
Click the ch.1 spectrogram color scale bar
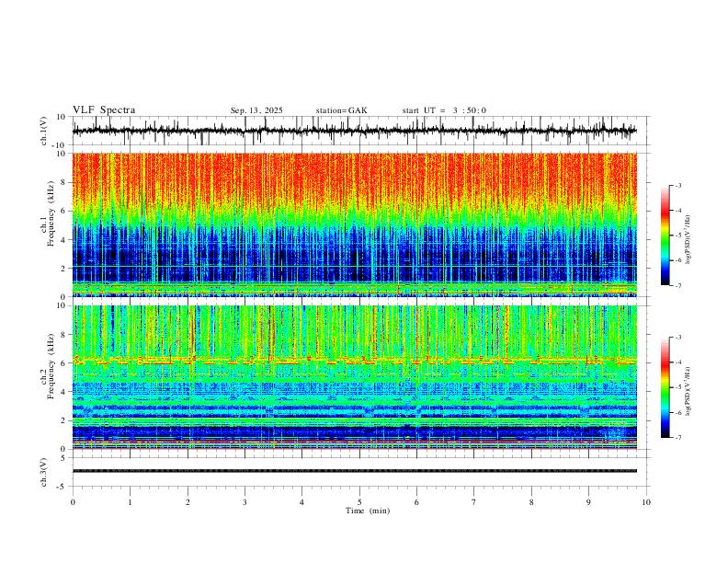pos(665,236)
